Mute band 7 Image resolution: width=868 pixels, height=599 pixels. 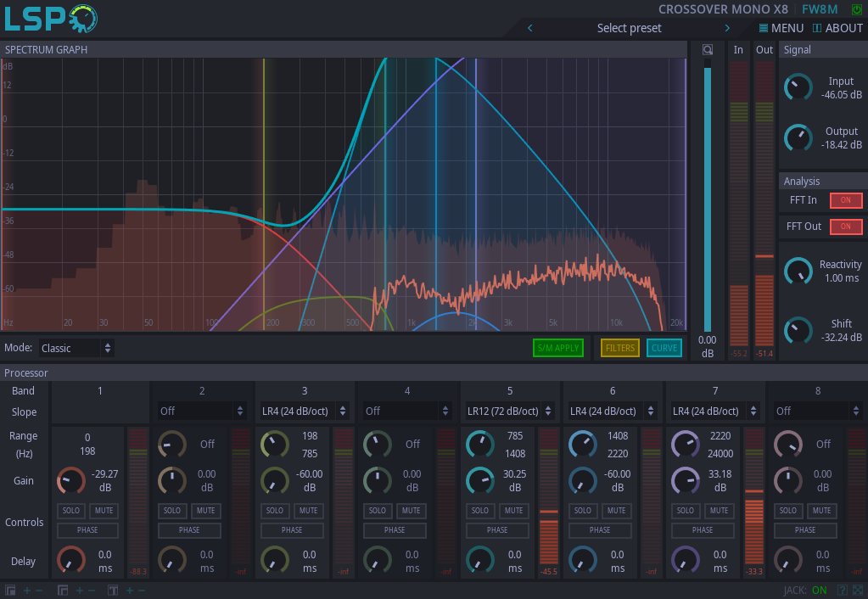pyautogui.click(x=719, y=511)
